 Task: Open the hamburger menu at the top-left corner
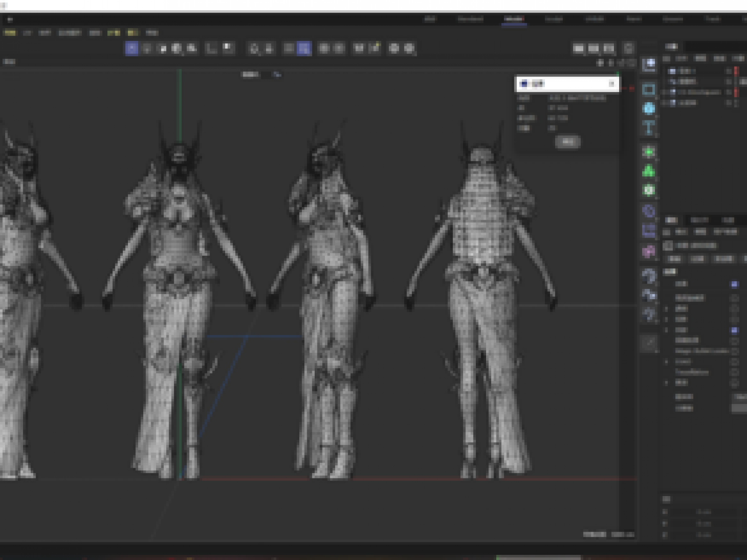[x=9, y=20]
